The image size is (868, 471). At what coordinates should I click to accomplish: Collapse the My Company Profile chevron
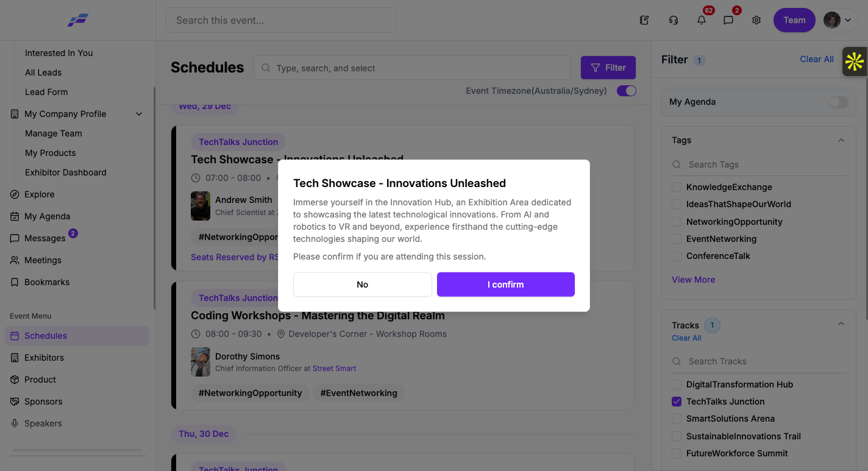(139, 114)
